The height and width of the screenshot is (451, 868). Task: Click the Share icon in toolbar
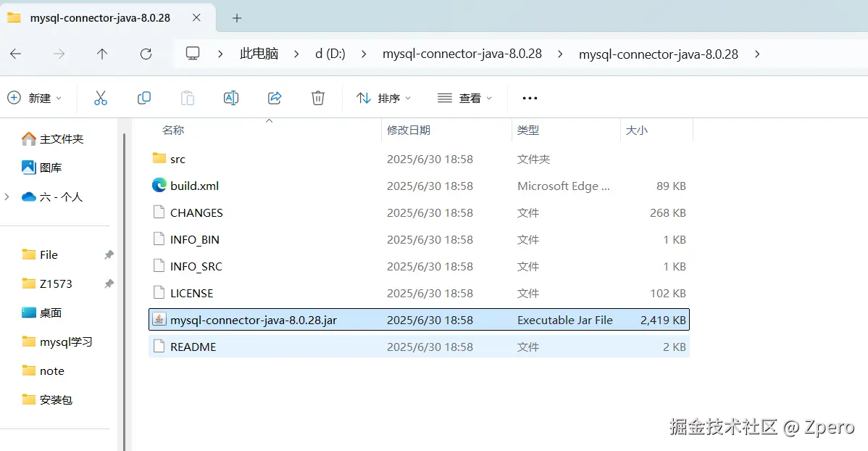pyautogui.click(x=275, y=98)
